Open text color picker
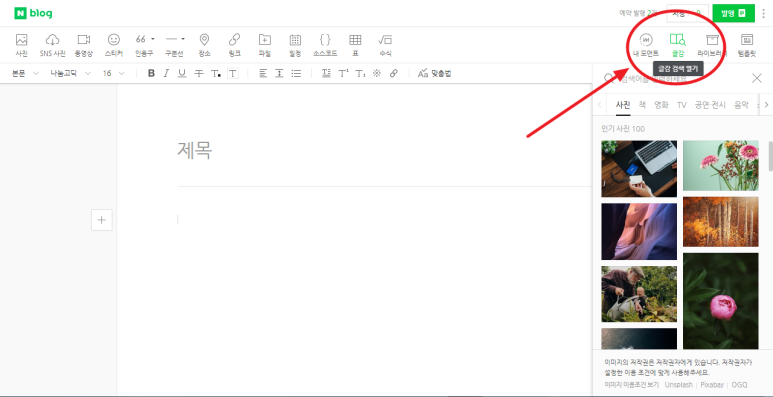Image resolution: width=773 pixels, height=397 pixels. pyautogui.click(x=215, y=73)
